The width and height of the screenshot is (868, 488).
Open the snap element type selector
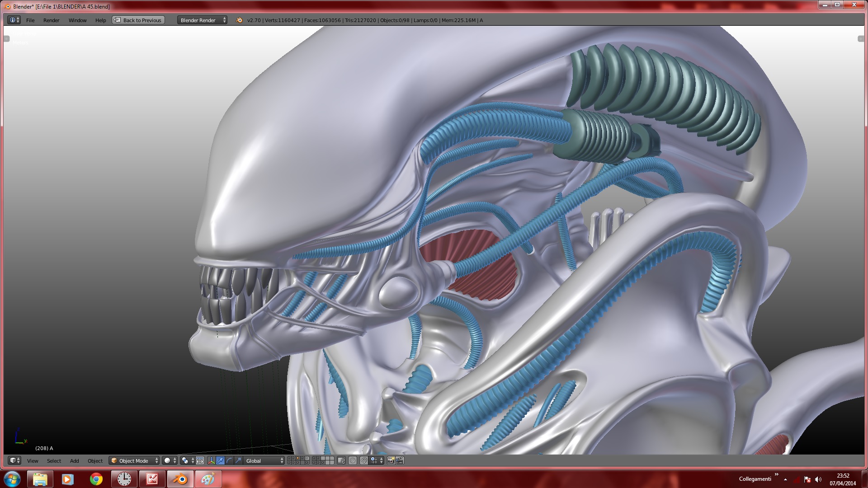pyautogui.click(x=377, y=460)
